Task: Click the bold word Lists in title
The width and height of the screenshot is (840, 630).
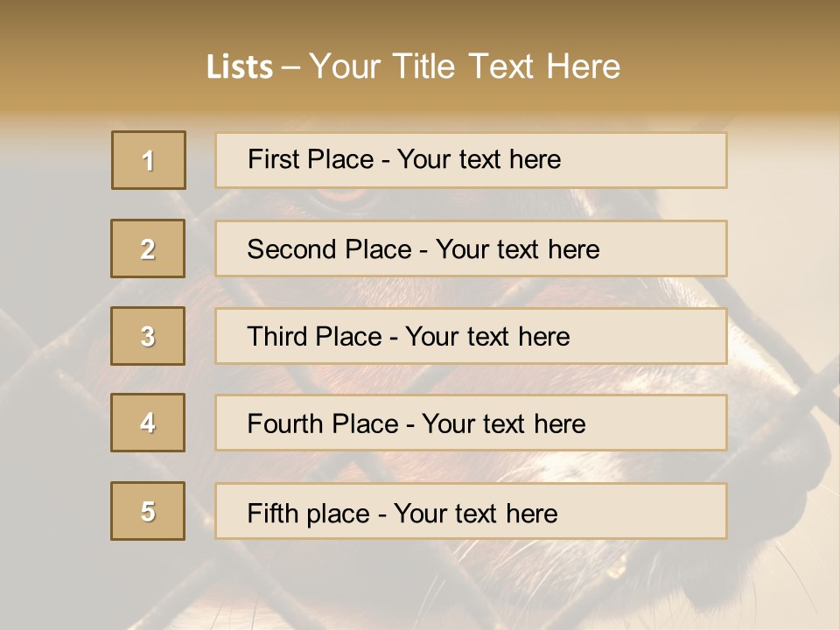Action: click(x=239, y=67)
